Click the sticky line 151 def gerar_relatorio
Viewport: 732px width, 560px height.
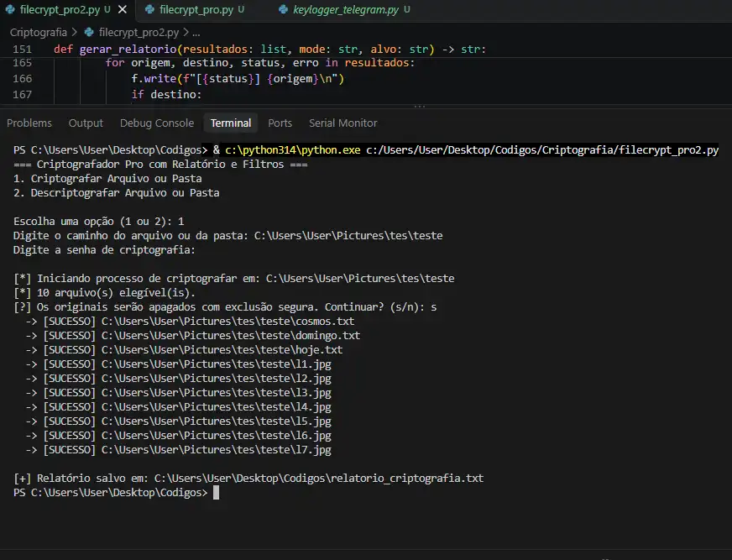269,49
